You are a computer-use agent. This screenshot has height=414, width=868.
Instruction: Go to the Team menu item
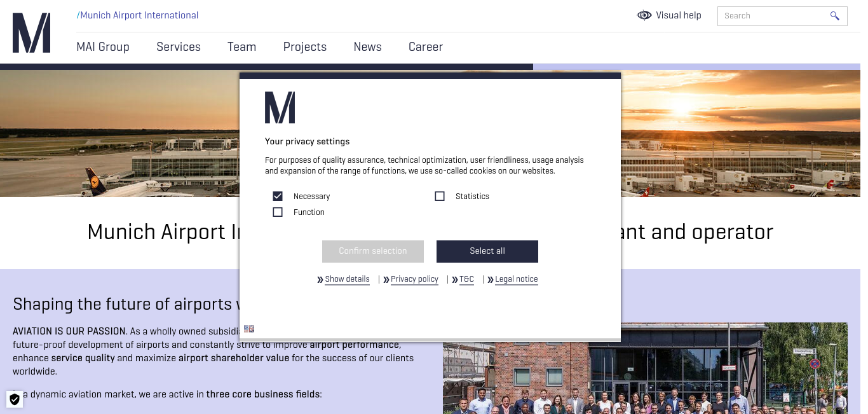tap(241, 47)
